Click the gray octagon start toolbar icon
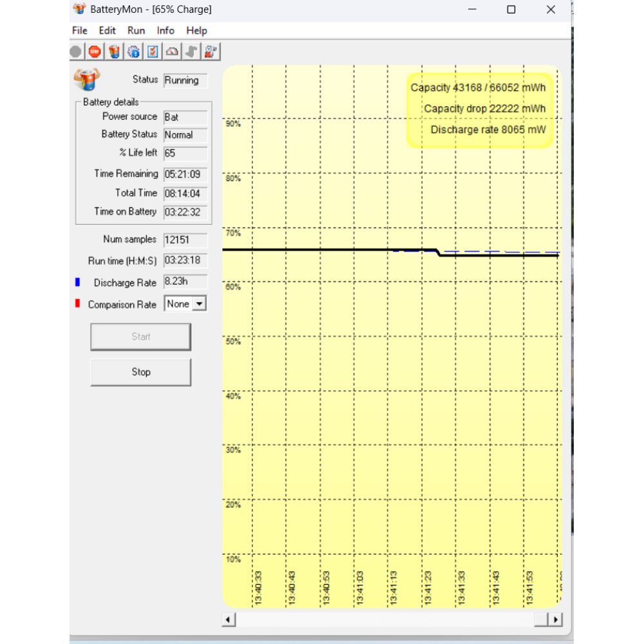The image size is (644, 644). click(x=76, y=52)
